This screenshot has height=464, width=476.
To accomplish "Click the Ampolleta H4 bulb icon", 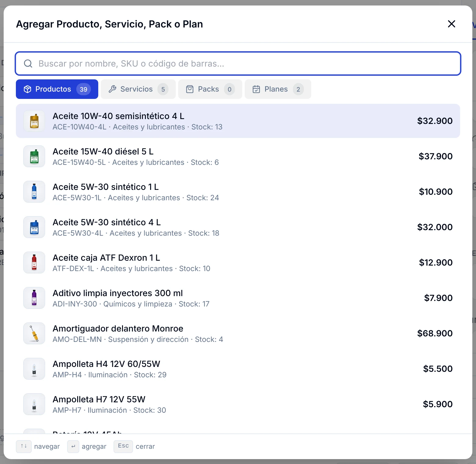I will click(x=34, y=369).
